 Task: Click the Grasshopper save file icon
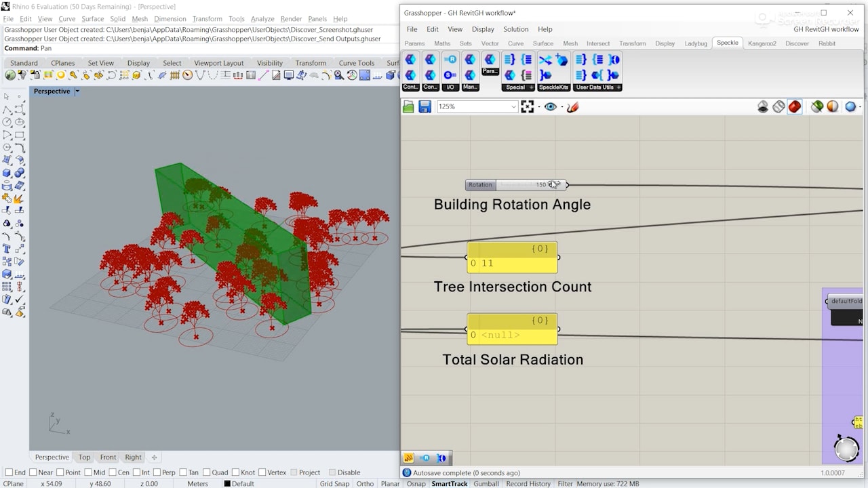425,107
